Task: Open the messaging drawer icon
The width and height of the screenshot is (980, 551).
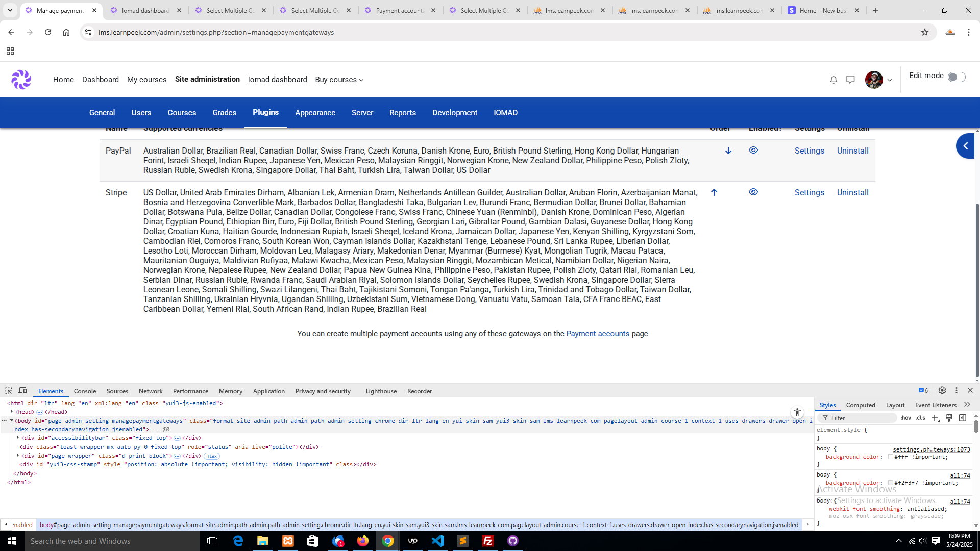Action: click(x=850, y=80)
